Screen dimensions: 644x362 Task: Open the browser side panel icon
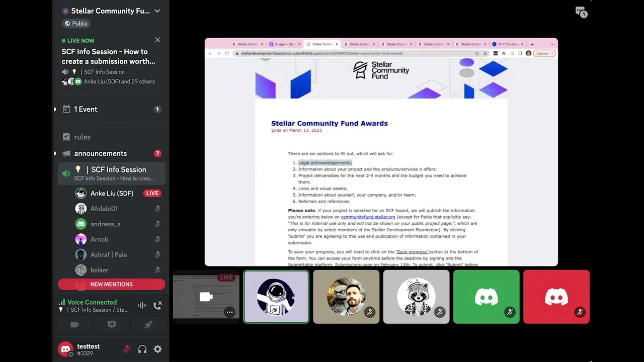[520, 53]
